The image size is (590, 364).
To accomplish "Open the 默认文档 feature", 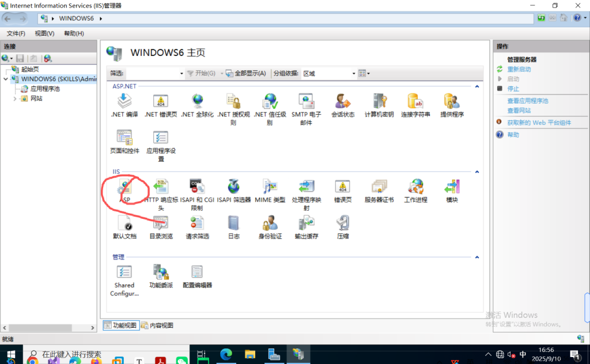I will coord(124,226).
